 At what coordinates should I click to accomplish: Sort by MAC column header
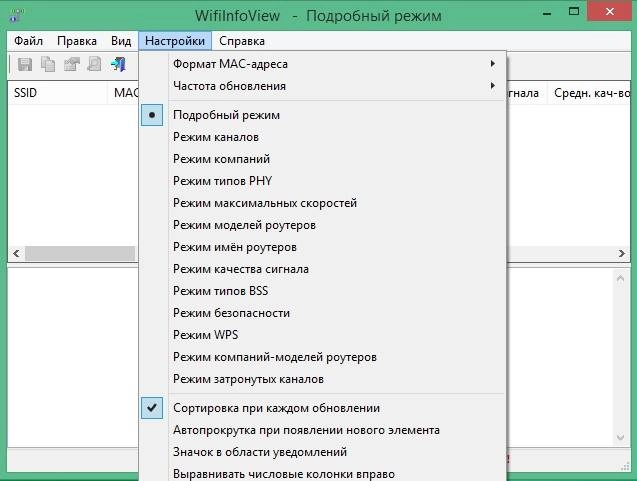pos(123,93)
